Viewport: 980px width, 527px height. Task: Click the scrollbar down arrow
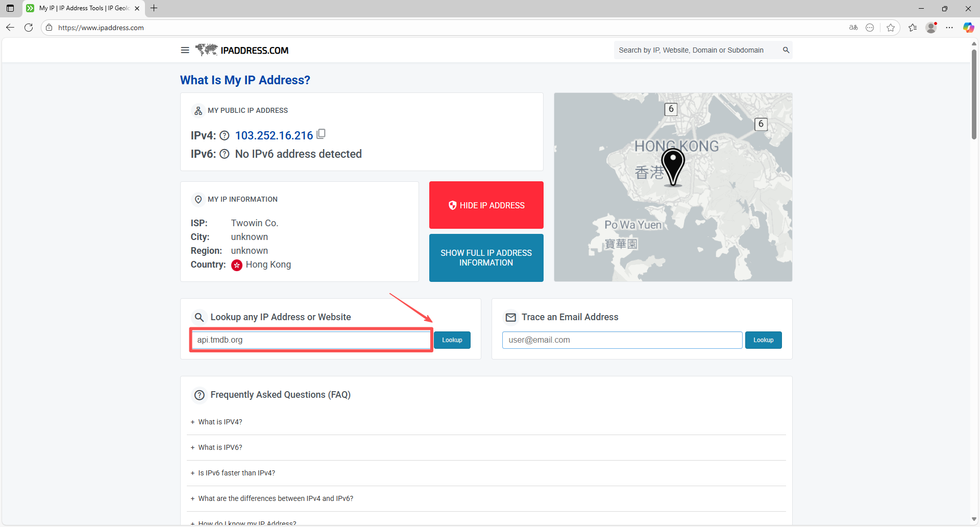974,519
